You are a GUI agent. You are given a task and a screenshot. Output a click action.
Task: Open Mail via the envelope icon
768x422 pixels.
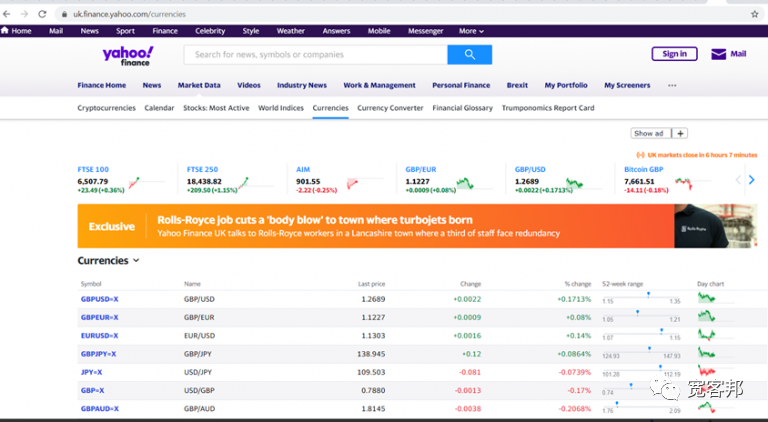click(718, 54)
